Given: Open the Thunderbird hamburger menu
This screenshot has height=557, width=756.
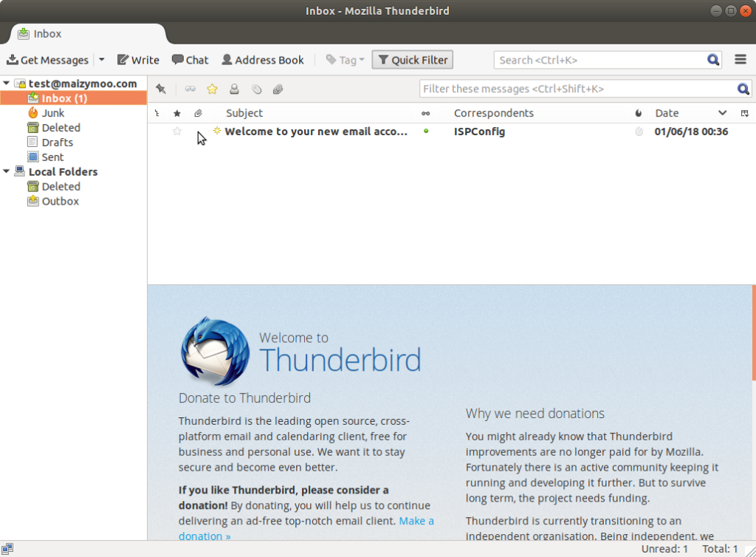Looking at the screenshot, I should (x=740, y=59).
